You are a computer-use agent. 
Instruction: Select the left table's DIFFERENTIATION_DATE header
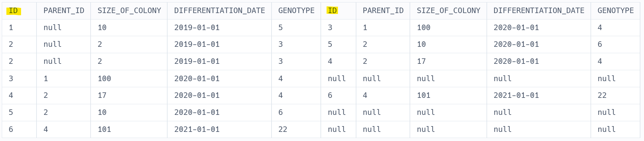(x=219, y=11)
